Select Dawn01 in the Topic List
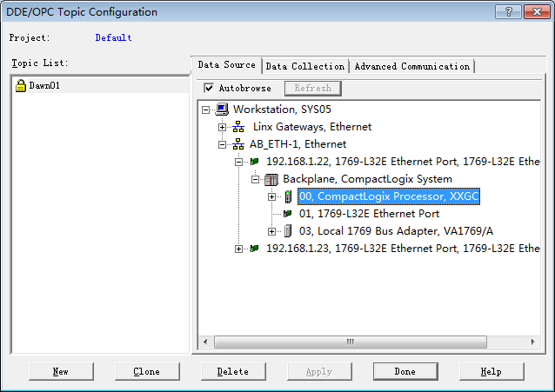The height and width of the screenshot is (392, 555). click(44, 86)
